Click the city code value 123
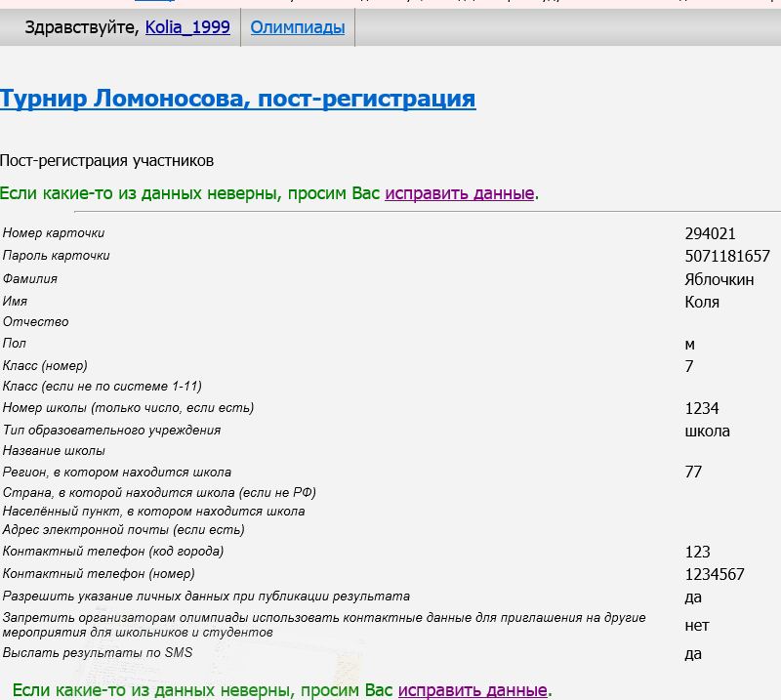 pos(697,552)
